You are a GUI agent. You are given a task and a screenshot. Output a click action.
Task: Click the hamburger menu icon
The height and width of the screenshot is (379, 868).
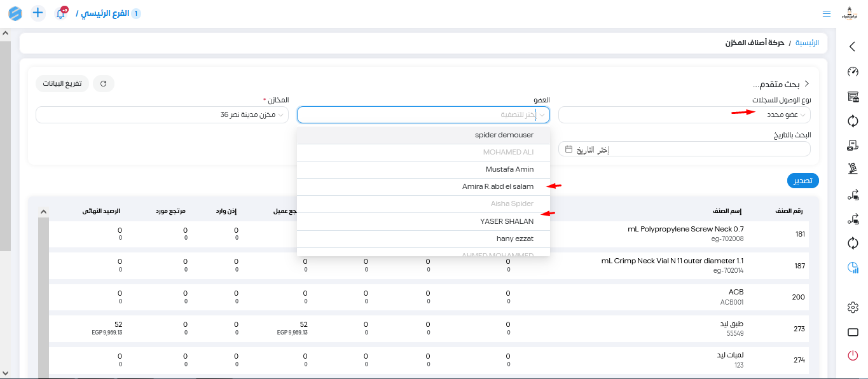(826, 13)
